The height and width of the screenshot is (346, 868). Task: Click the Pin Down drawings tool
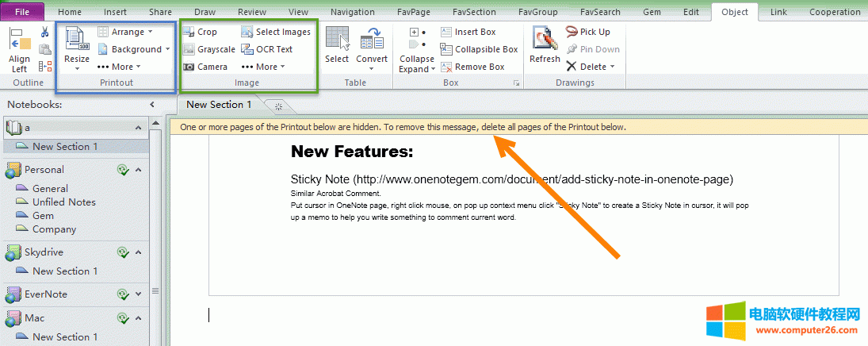[x=592, y=49]
